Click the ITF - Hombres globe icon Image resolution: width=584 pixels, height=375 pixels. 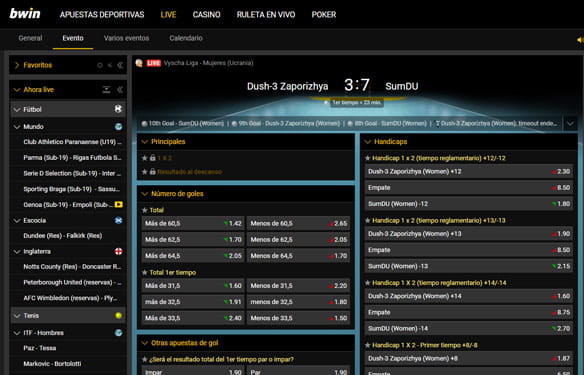click(118, 333)
